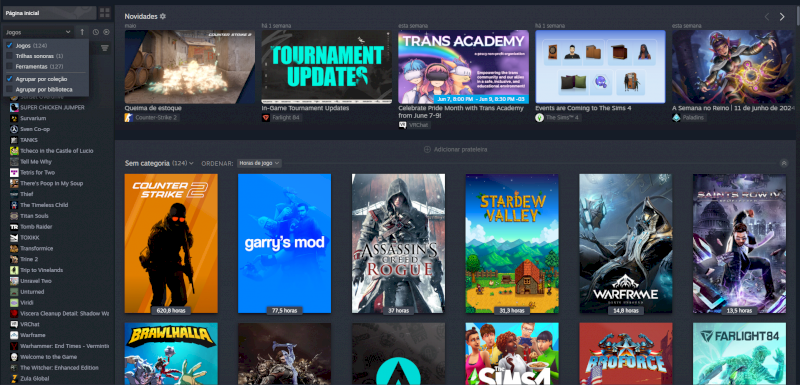Select Farlight 84 game cover
Screen dimensions: 800x385
[739, 353]
